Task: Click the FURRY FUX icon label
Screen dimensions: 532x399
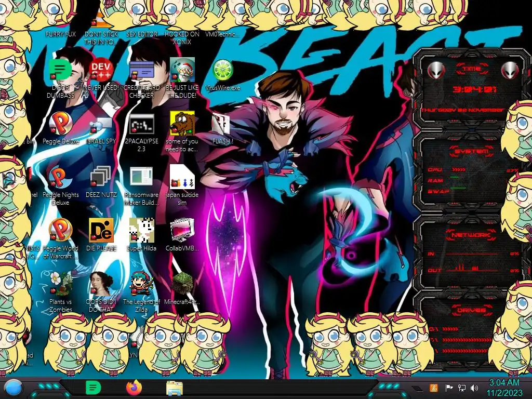Action: (60, 34)
